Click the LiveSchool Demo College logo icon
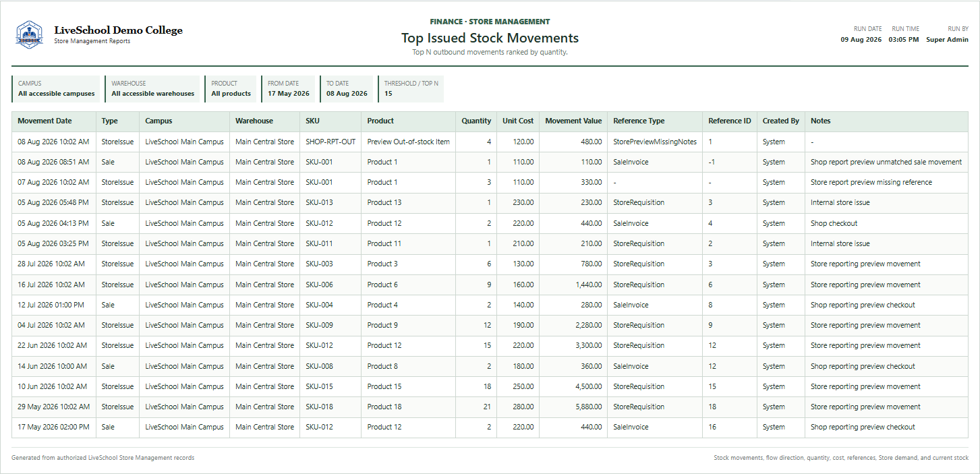The width and height of the screenshot is (980, 474). (x=29, y=34)
